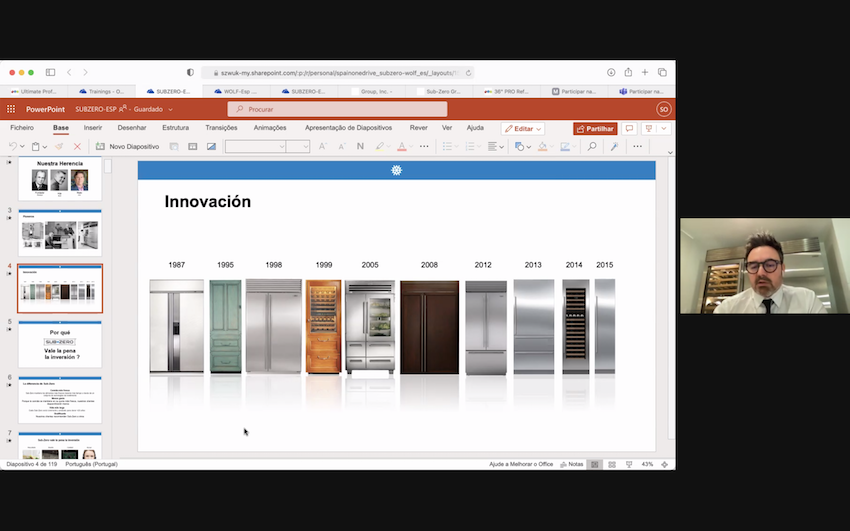Click the Designer magic wand icon
850x531 pixels.
pyautogui.click(x=614, y=146)
